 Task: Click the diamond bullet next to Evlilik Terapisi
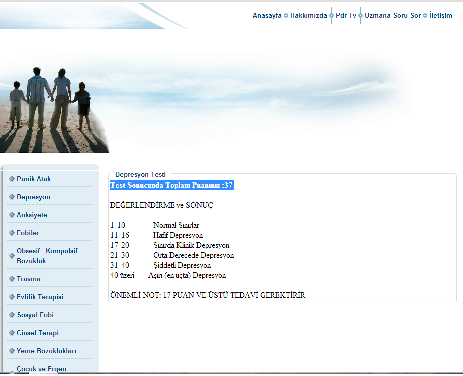point(12,297)
